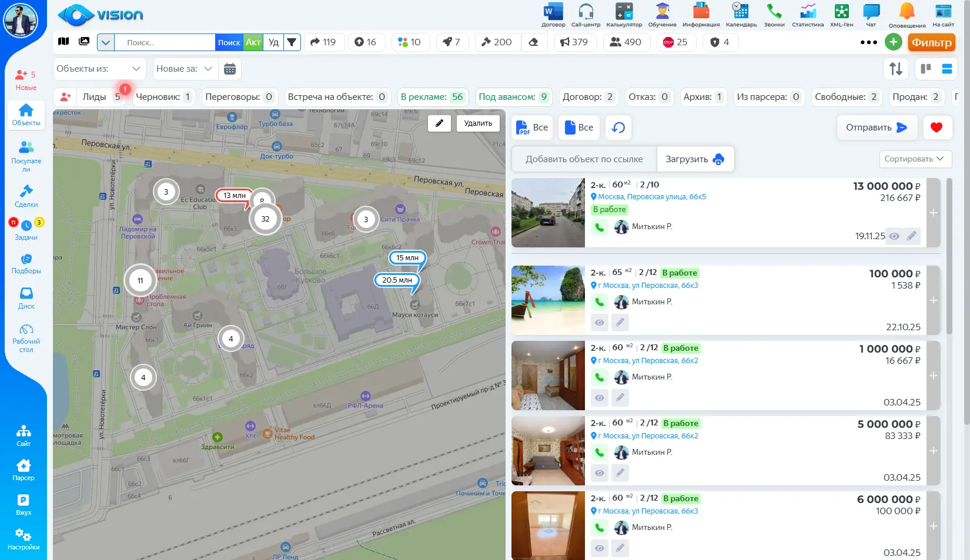Toggle eye icon on 13 000 000 listing
The image size is (970, 560).
click(x=894, y=236)
